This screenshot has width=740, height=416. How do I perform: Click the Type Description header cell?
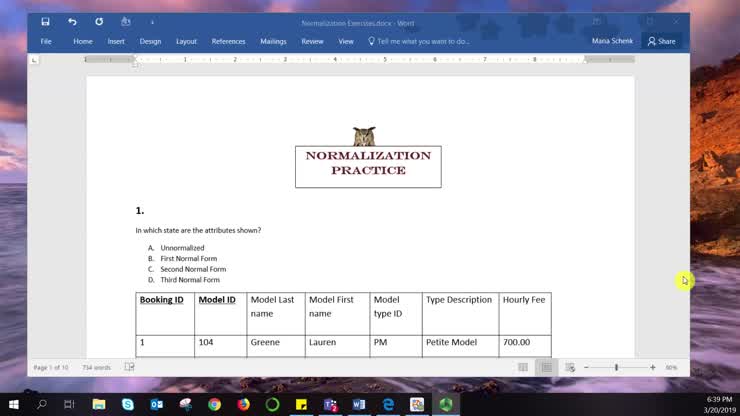coord(460,314)
